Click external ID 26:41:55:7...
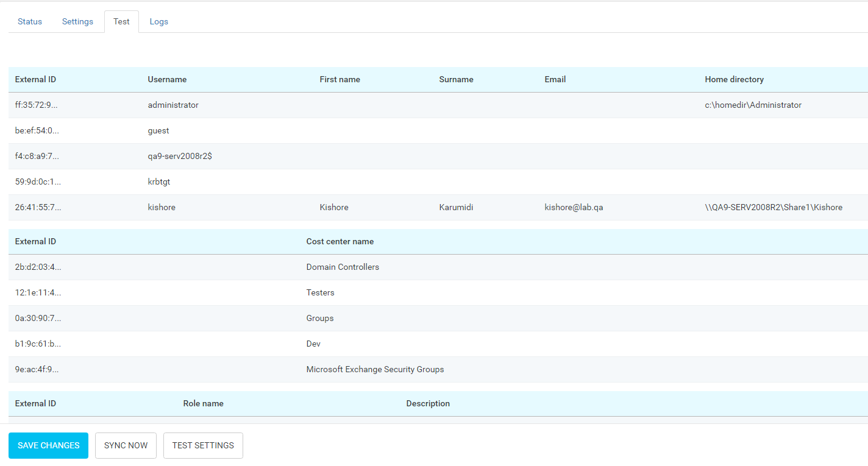Viewport: 868px width, 466px height. (38, 207)
